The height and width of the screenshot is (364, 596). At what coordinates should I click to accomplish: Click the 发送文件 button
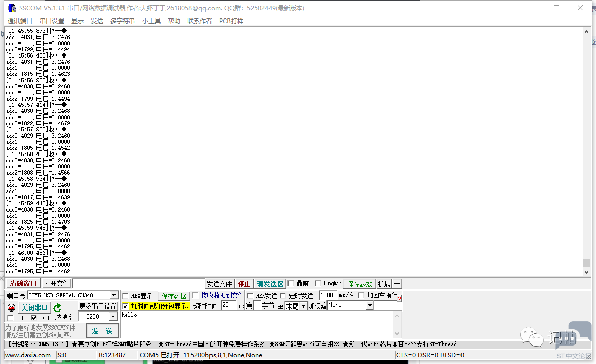[x=219, y=284]
